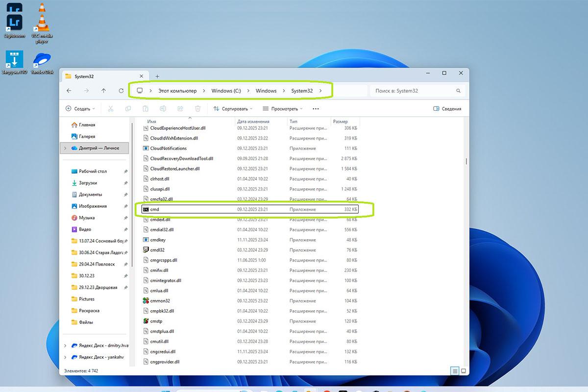This screenshot has width=588, height=392.
Task: Open the Просмотреть dropdown
Action: pos(283,109)
